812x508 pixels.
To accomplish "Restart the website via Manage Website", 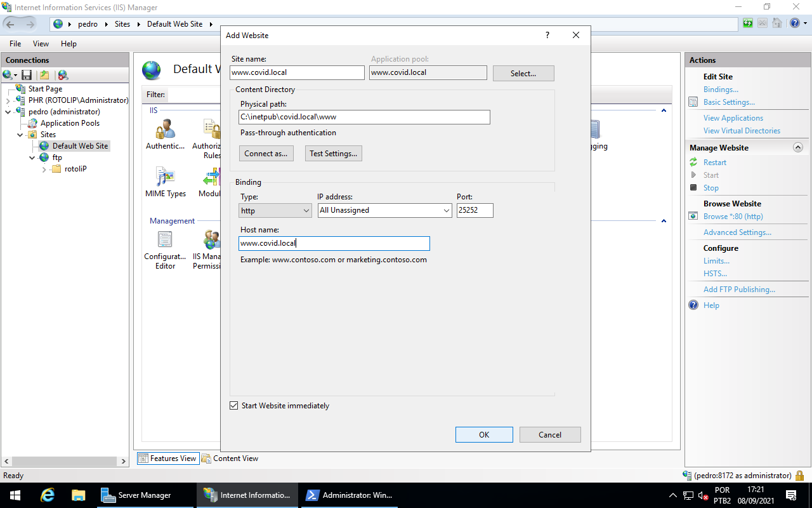I will tap(714, 162).
